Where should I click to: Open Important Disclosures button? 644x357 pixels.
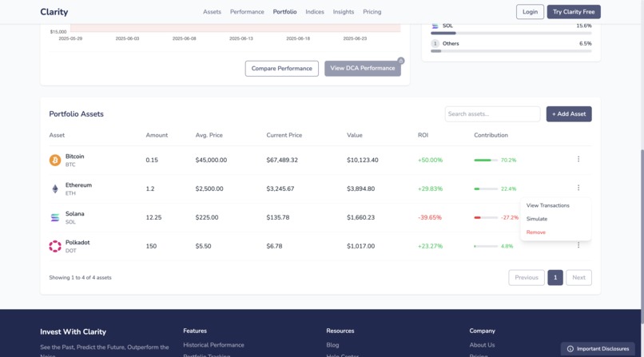(x=598, y=349)
